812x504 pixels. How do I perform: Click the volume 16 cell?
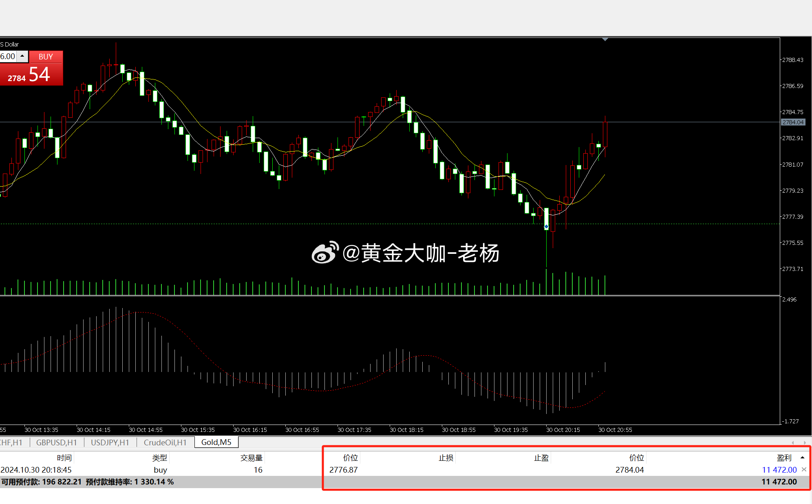[258, 470]
